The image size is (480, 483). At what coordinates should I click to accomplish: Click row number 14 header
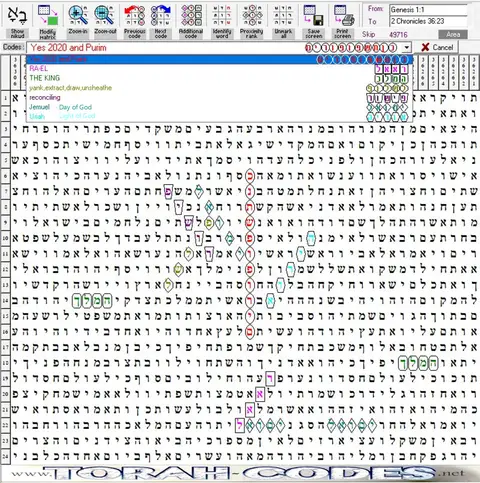coord(5,301)
